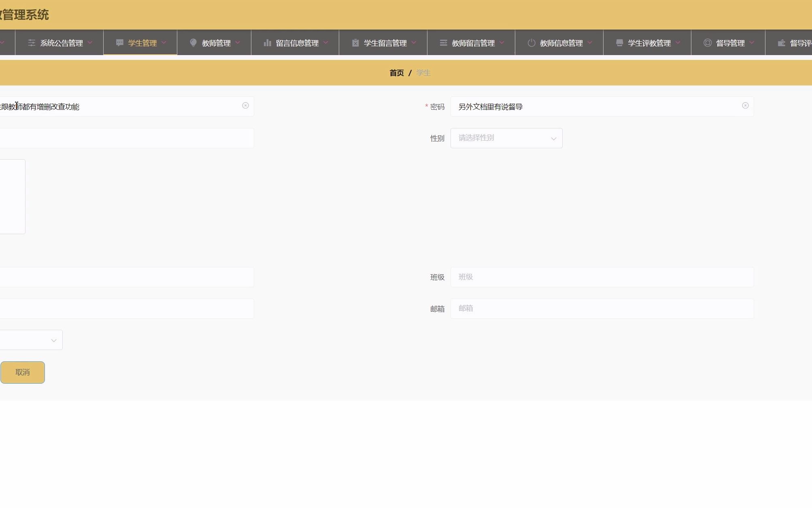Click into the 班级 input field

click(x=602, y=277)
